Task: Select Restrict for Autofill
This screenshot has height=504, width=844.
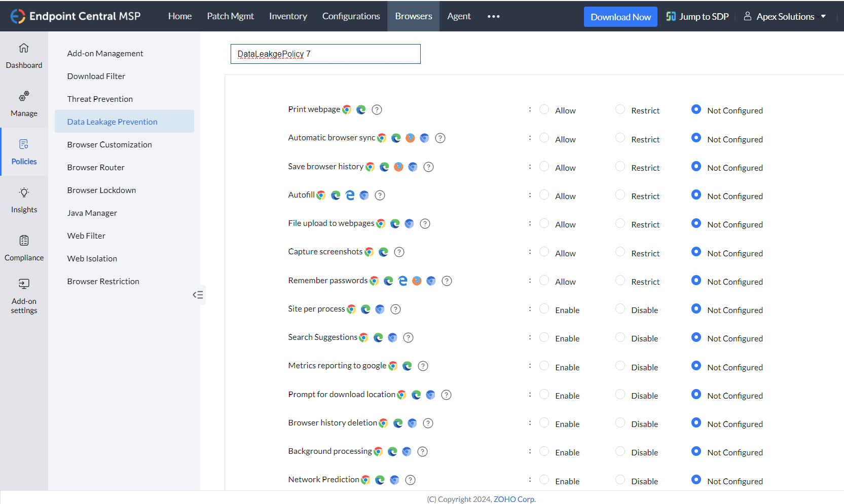Action: click(620, 195)
